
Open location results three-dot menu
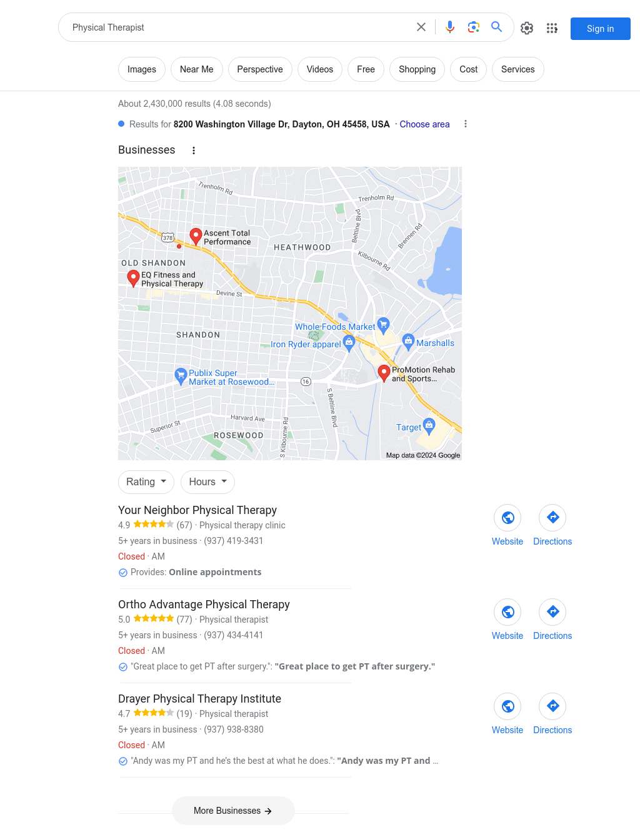coord(466,124)
